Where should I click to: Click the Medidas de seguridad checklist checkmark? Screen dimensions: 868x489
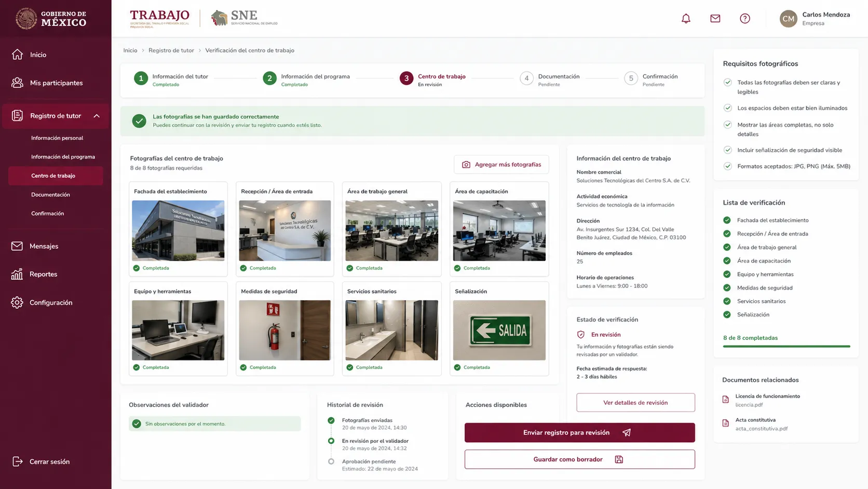(x=727, y=288)
